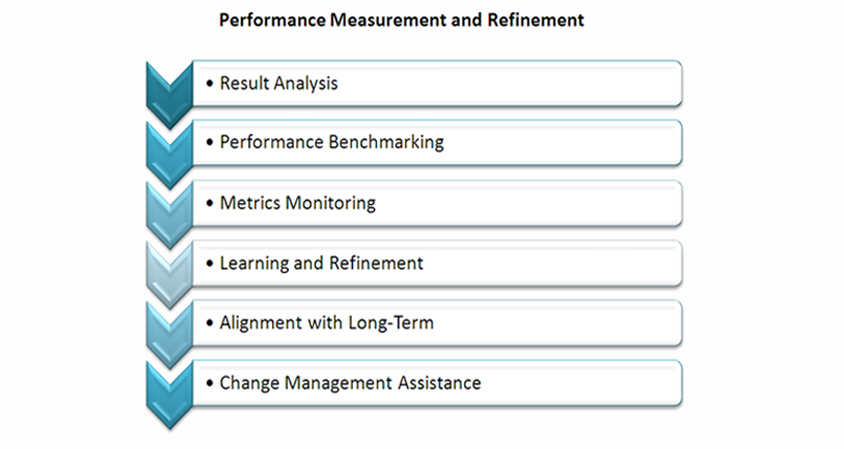This screenshot has height=449, width=844.
Task: Click the chevron arrow beside Result Analysis
Action: click(x=169, y=95)
